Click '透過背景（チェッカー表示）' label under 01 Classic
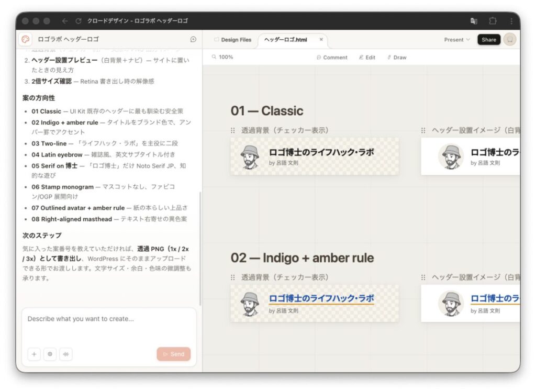Viewport: 536px width, 392px height. 285,130
